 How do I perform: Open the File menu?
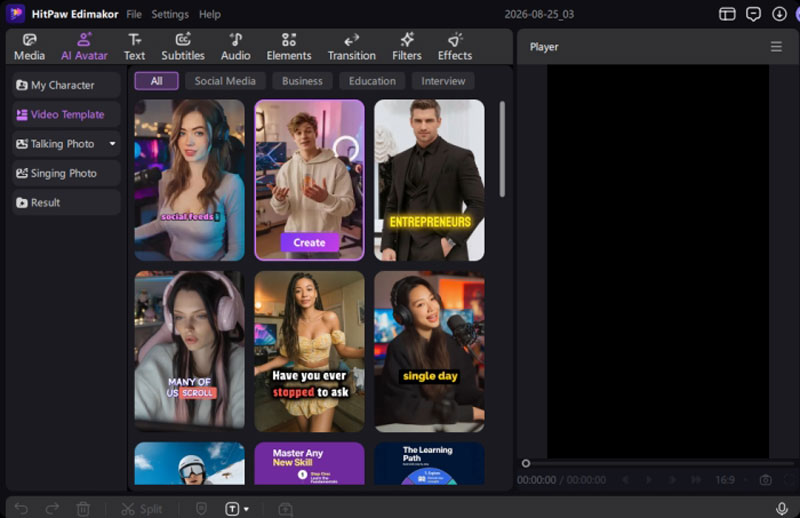134,14
